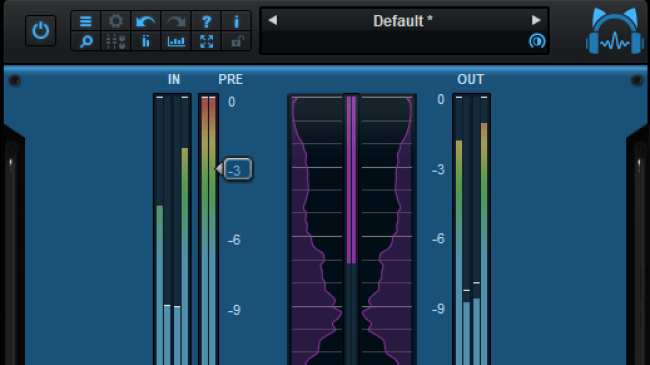The height and width of the screenshot is (365, 650).
Task: Click the undo arrow icon
Action: (146, 21)
